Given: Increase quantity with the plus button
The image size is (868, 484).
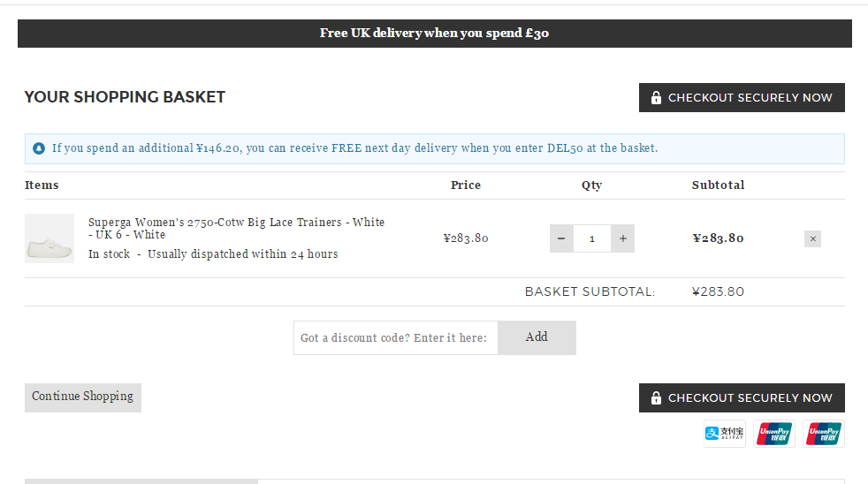Looking at the screenshot, I should tap(623, 238).
